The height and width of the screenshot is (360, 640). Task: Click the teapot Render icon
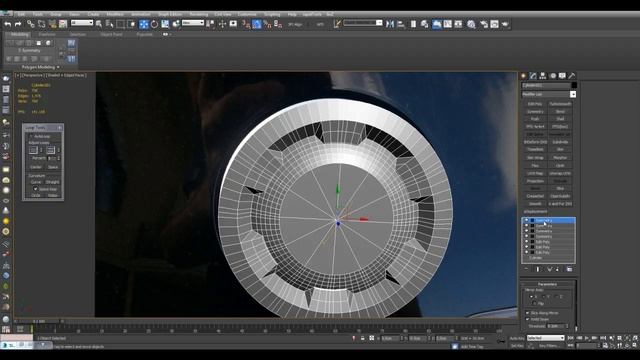click(505, 24)
